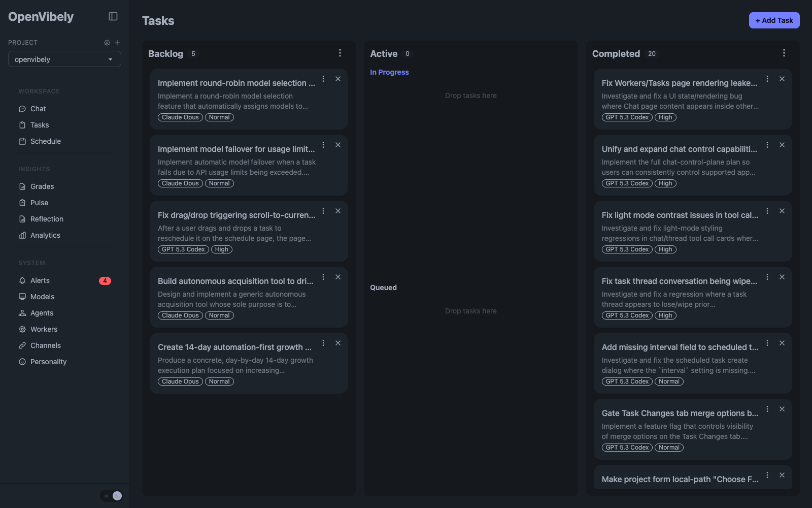The image size is (812, 508).
Task: Click GPT 5.3 Codex tag on Gate Task Changes
Action: pos(627,448)
